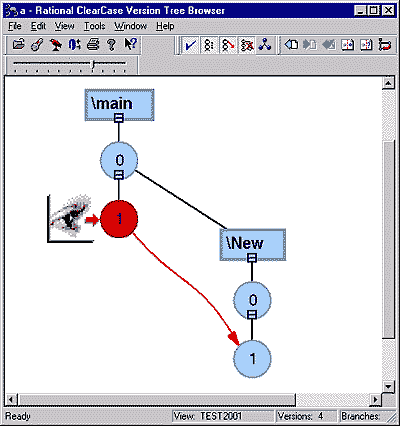This screenshot has height=426, width=400.
Task: Click the question mark help icon
Action: pos(112,44)
